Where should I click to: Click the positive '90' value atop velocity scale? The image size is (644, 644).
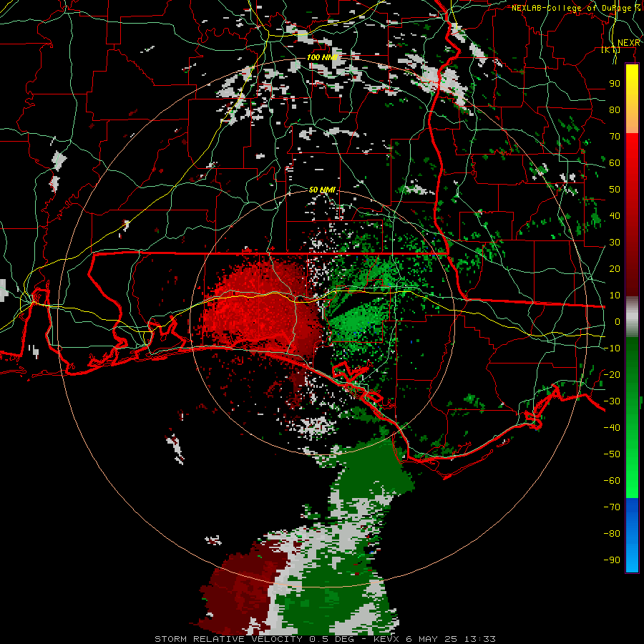tap(615, 84)
